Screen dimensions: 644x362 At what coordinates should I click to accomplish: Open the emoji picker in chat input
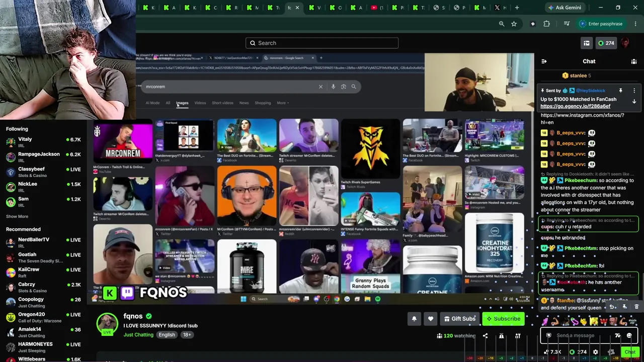(629, 335)
